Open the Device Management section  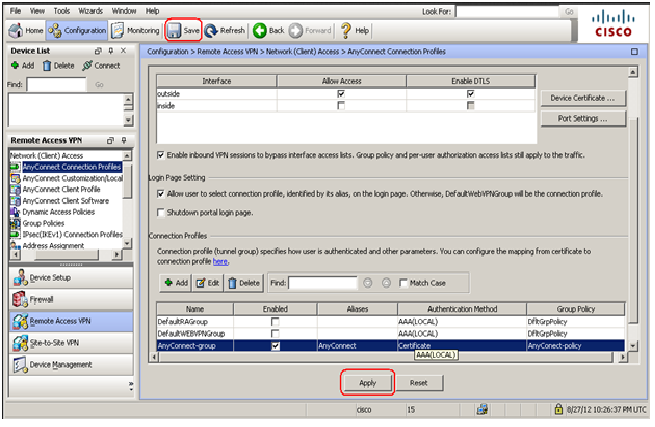click(71, 364)
